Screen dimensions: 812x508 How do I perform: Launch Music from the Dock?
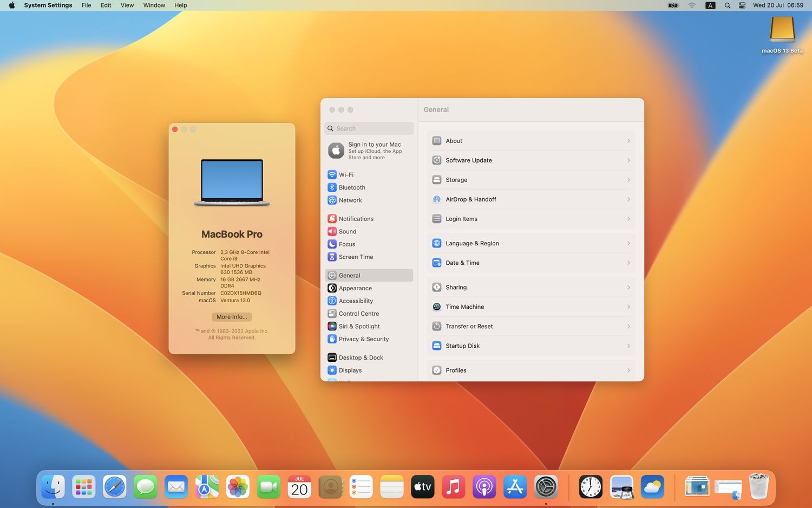[x=454, y=487]
